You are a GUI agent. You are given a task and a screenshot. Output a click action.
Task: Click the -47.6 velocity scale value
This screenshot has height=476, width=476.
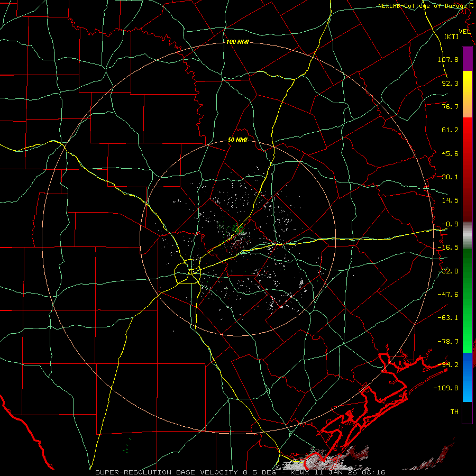[448, 295]
